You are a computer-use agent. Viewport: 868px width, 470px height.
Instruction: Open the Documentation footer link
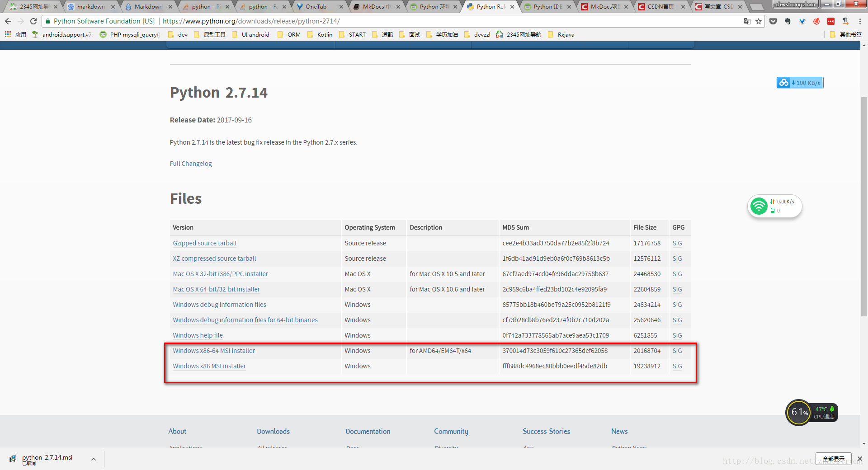pos(368,431)
